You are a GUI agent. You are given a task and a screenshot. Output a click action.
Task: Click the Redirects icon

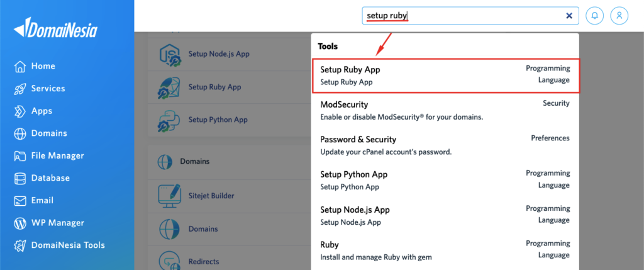(170, 260)
